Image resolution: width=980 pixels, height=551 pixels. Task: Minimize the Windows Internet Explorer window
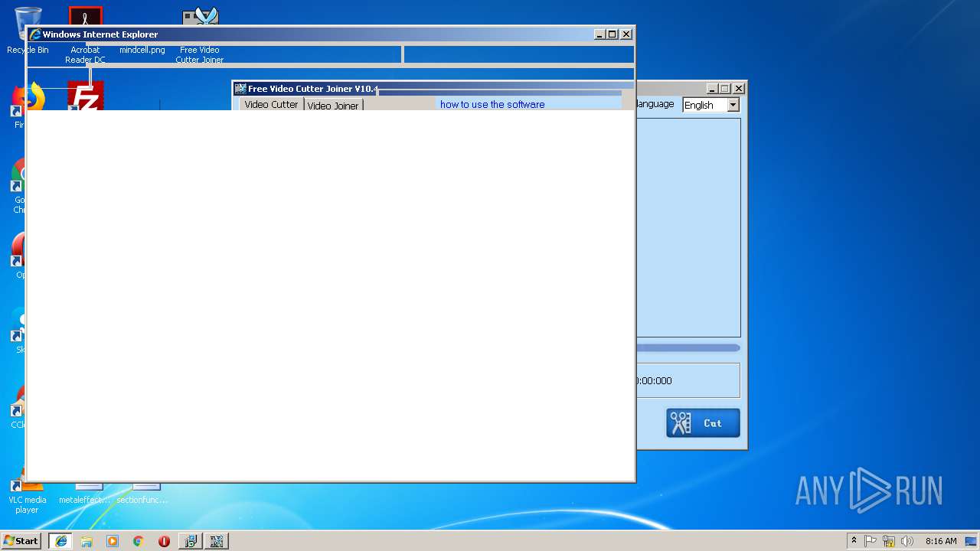coord(600,34)
